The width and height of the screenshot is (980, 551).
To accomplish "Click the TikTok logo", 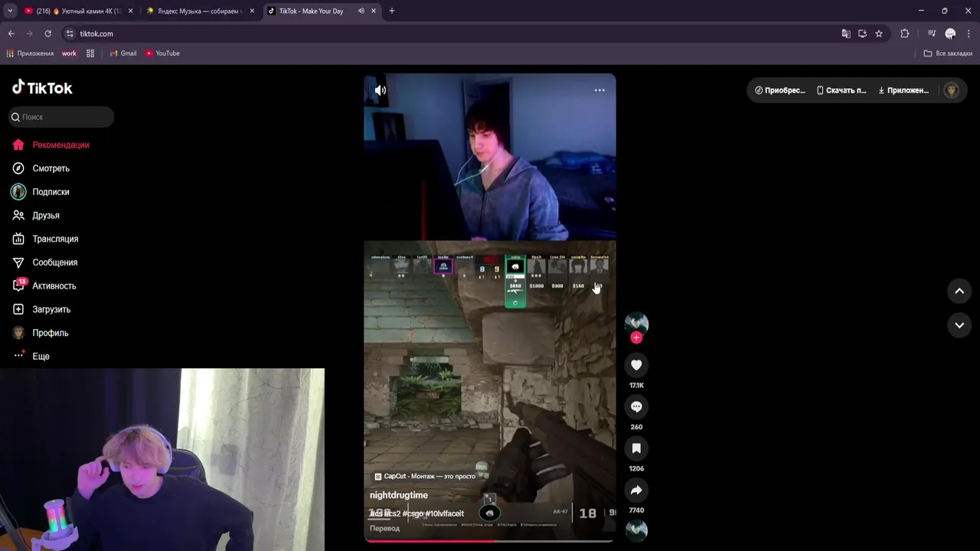I will (x=42, y=87).
